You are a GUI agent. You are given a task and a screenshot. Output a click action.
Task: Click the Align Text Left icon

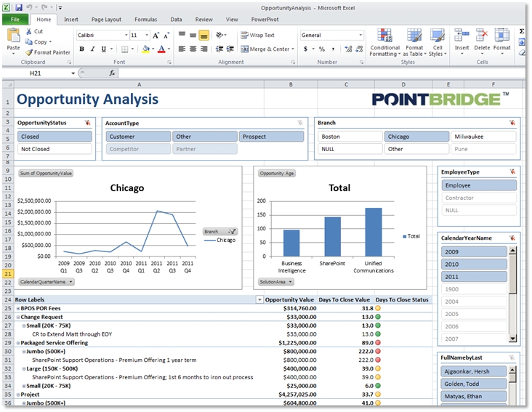coord(182,49)
